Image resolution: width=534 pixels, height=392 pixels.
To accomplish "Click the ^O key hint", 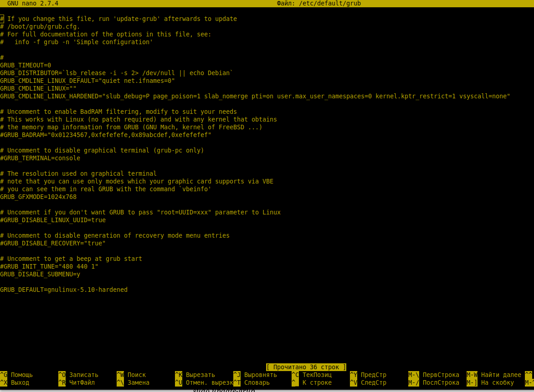I will point(62,375).
